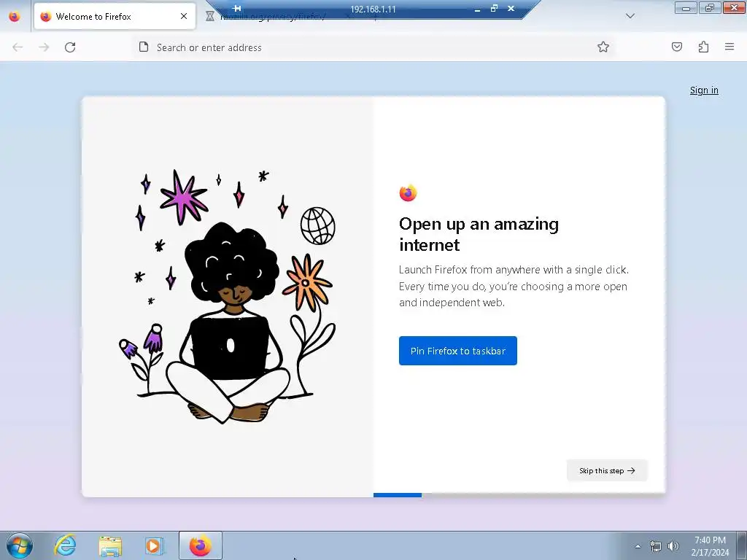
Task: Open Windows Media Player from taskbar
Action: [155, 545]
